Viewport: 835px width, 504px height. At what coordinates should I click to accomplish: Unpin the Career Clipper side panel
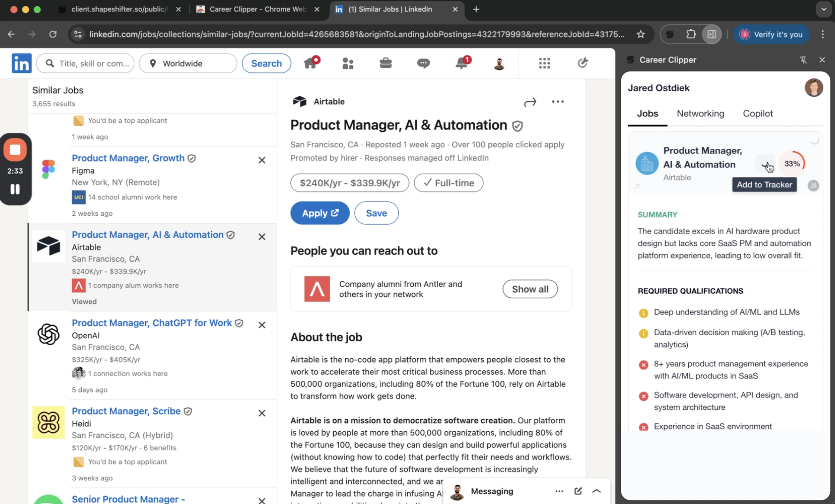tap(803, 60)
